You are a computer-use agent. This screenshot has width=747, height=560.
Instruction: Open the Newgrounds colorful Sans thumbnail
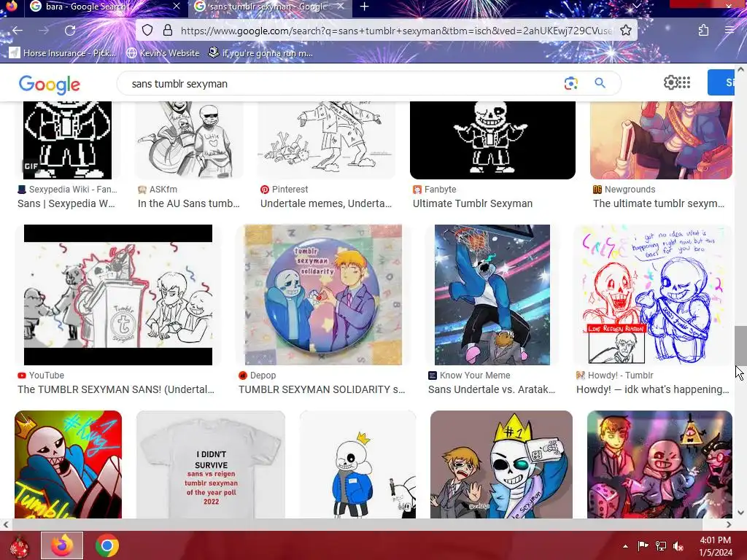tap(661, 140)
